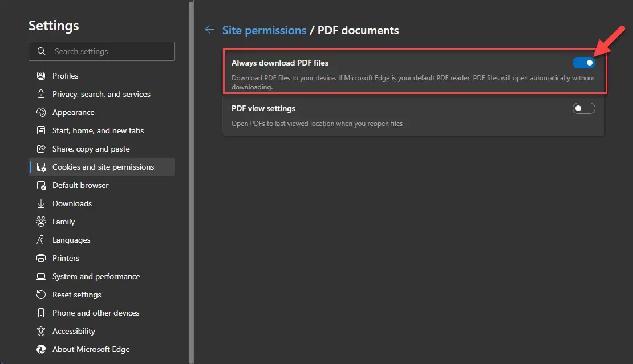Click the search magnifier icon
This screenshot has width=633, height=364.
tap(41, 51)
